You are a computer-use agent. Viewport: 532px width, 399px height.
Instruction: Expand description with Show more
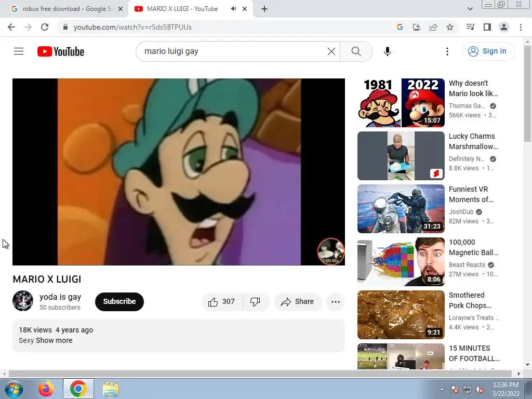click(54, 340)
